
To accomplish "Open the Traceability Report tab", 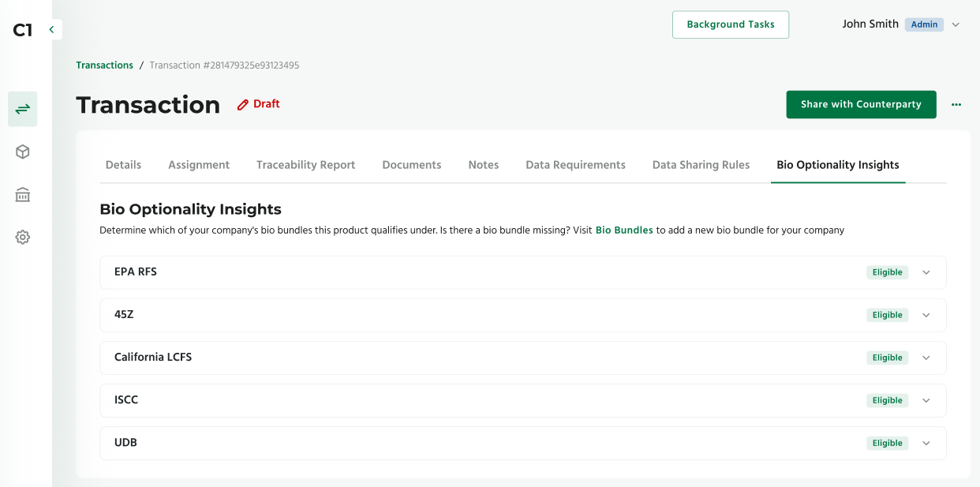I will pos(305,165).
